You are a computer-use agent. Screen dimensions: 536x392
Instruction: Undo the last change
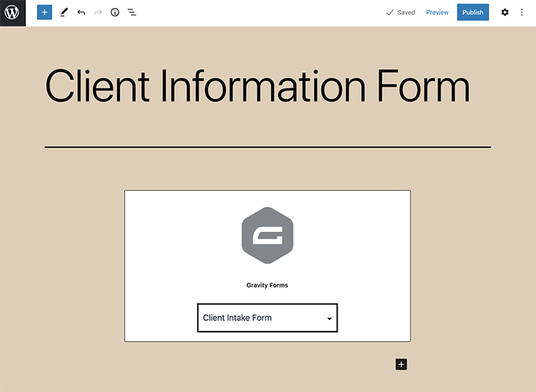[x=81, y=13]
